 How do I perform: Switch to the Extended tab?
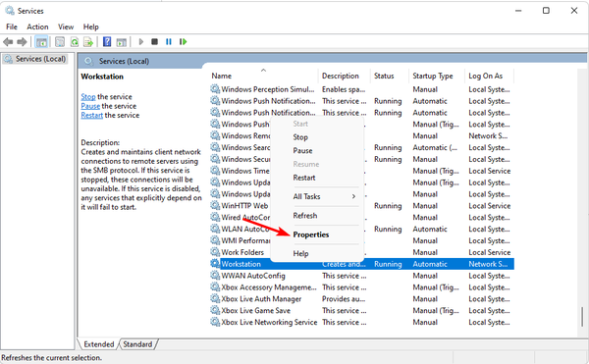[99, 344]
